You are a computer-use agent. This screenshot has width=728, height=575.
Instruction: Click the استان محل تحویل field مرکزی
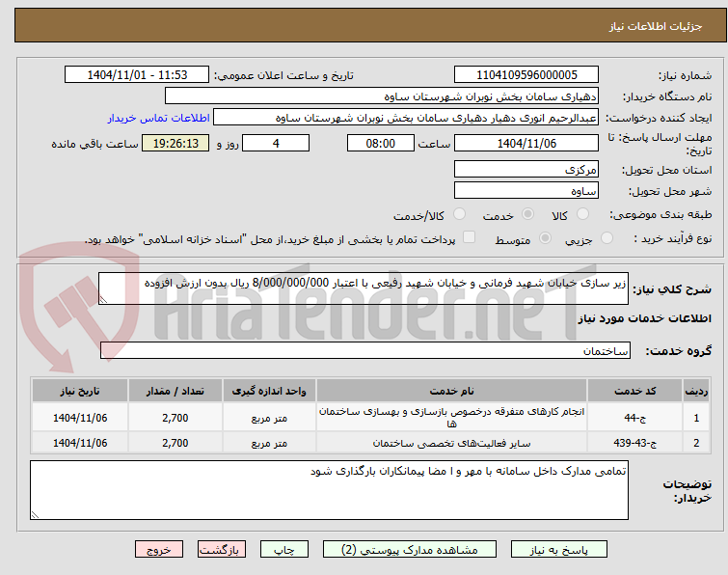526,170
